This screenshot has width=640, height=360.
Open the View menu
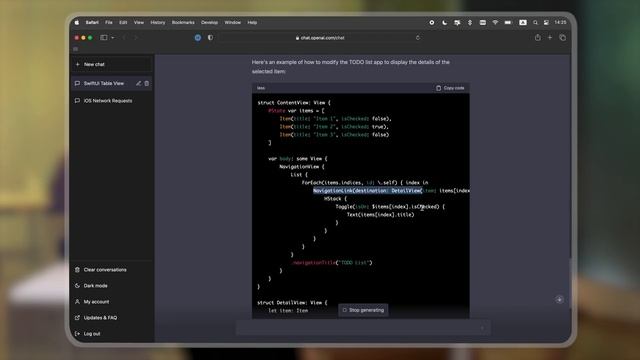pos(139,22)
